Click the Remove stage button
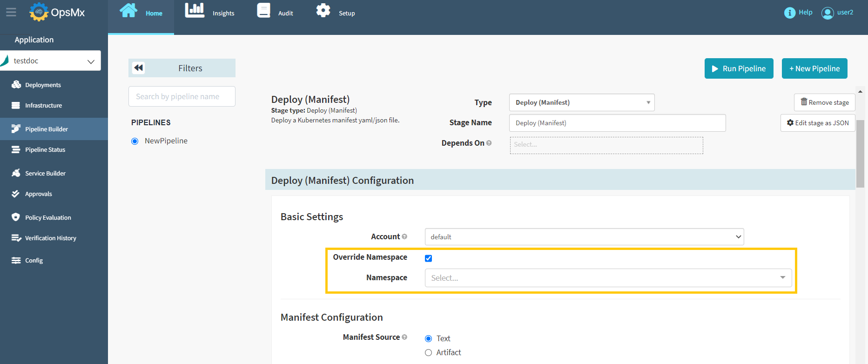 click(824, 102)
